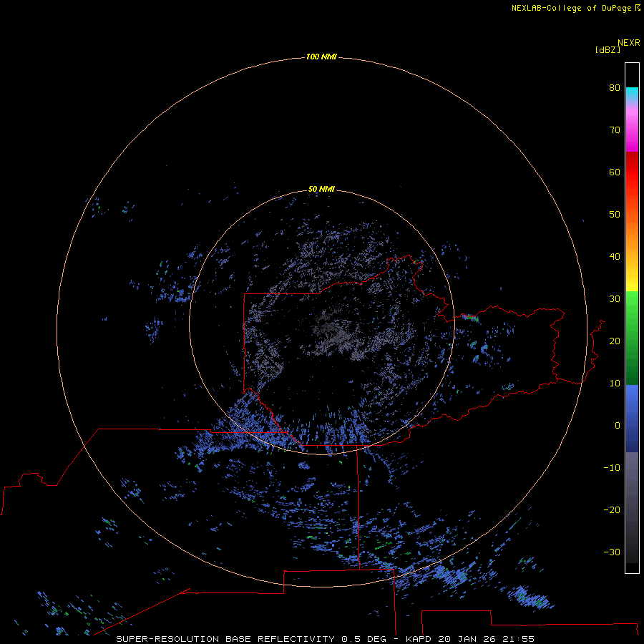Click the 50 dBZ scale value
The image size is (644, 644).
615,215
